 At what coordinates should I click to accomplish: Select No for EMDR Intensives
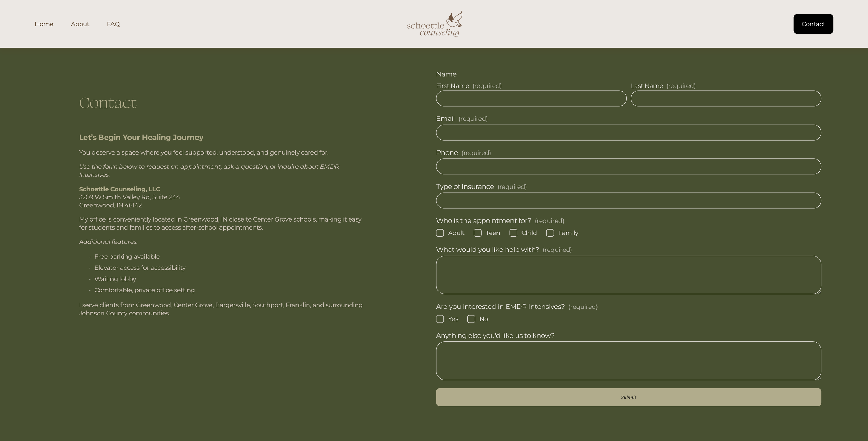[x=471, y=319]
